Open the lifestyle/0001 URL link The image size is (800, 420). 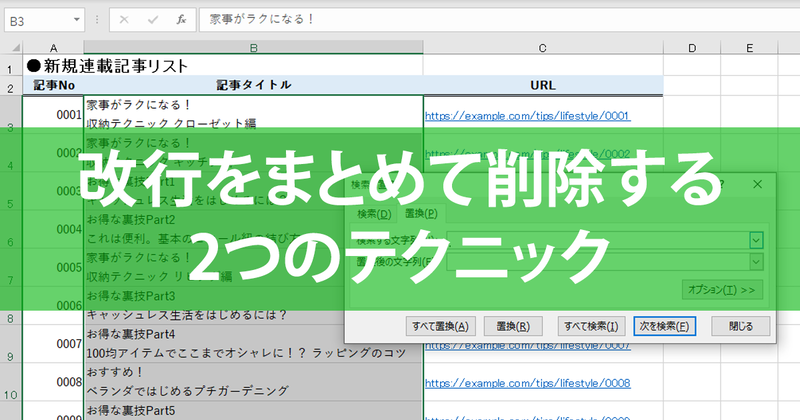pos(528,116)
